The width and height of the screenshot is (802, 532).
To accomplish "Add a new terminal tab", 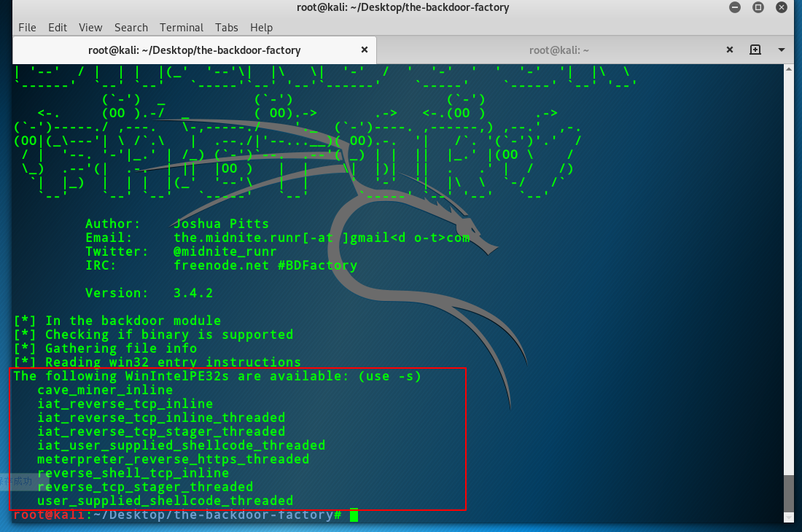I will pos(755,50).
